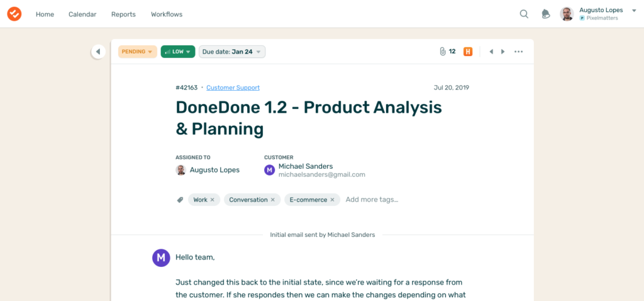Remove the Work tag
Image resolution: width=644 pixels, height=301 pixels.
[x=213, y=200]
